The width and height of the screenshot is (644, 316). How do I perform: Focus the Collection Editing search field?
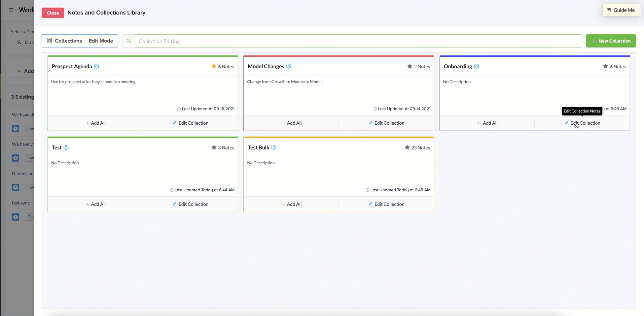pyautogui.click(x=358, y=41)
